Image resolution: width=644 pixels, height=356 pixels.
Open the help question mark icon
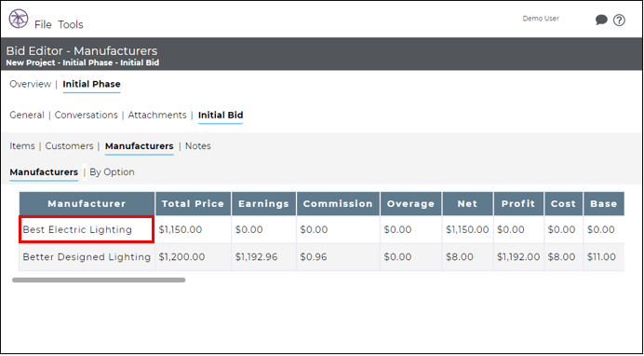[619, 21]
